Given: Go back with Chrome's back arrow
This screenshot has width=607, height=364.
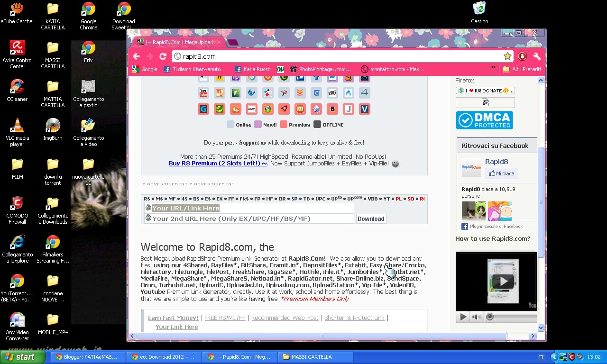Looking at the screenshot, I should tap(137, 56).
